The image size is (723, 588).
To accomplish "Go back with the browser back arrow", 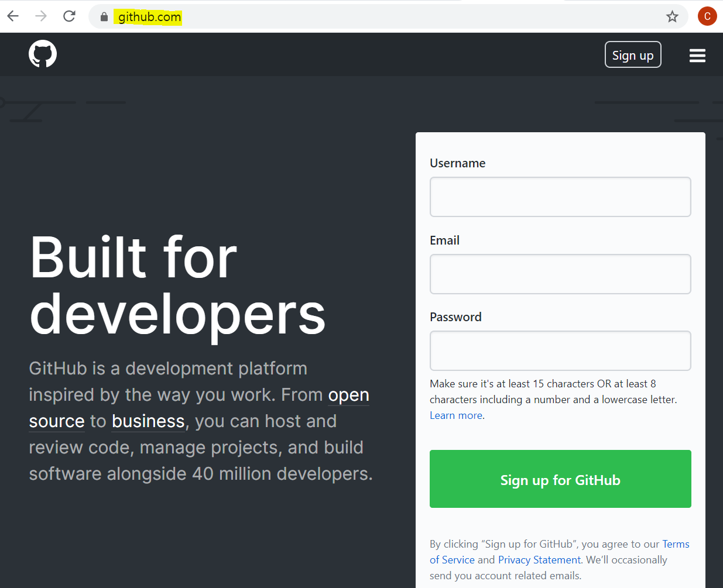I will click(13, 16).
